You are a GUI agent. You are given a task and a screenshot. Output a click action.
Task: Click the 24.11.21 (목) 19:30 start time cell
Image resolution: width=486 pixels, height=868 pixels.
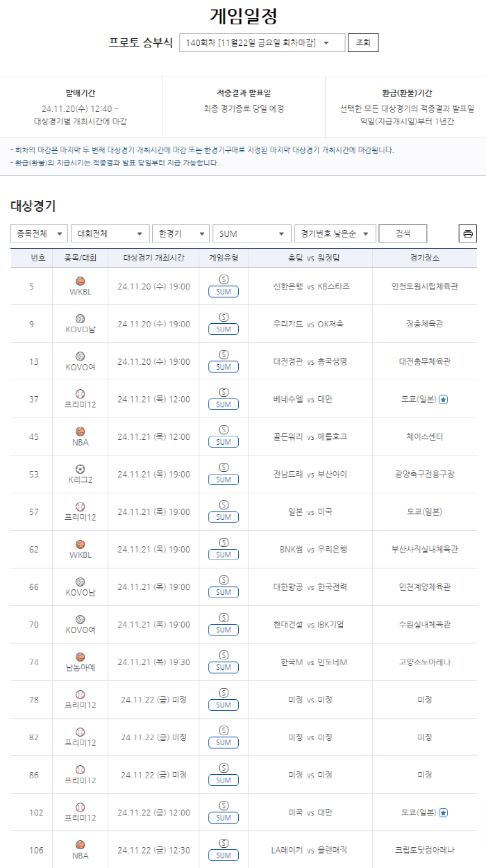[x=153, y=662]
